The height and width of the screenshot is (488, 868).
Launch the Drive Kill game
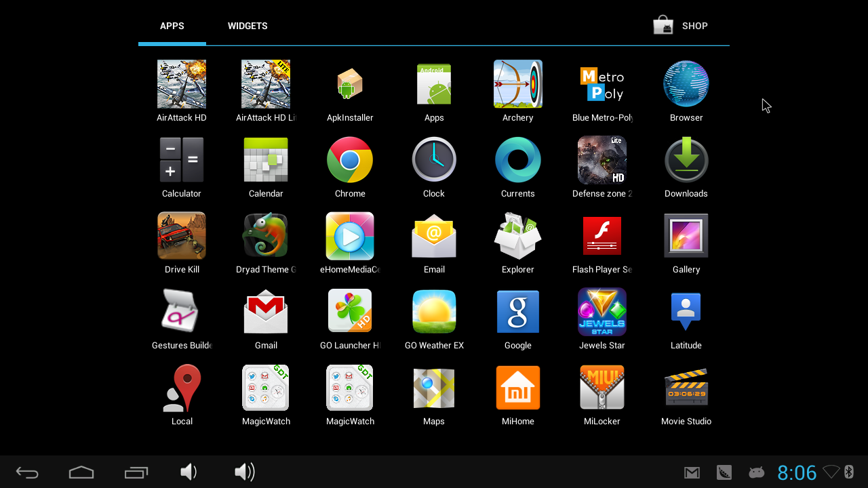pos(182,236)
